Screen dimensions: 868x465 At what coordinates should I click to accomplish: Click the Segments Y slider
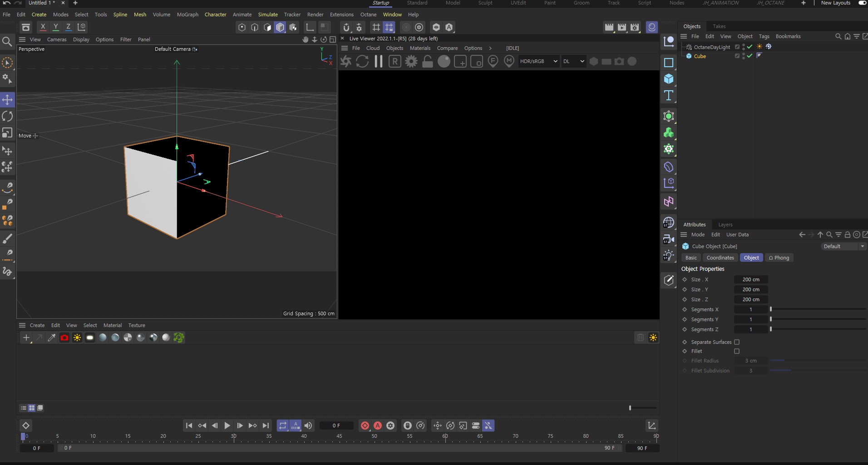(818, 319)
